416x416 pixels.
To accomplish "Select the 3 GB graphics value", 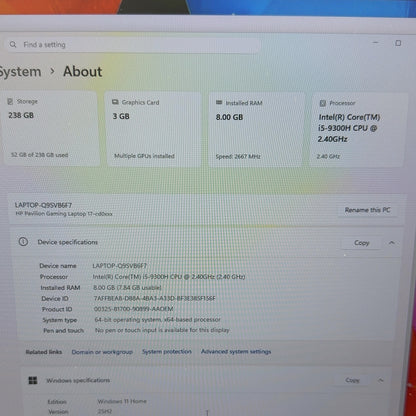I will (121, 116).
